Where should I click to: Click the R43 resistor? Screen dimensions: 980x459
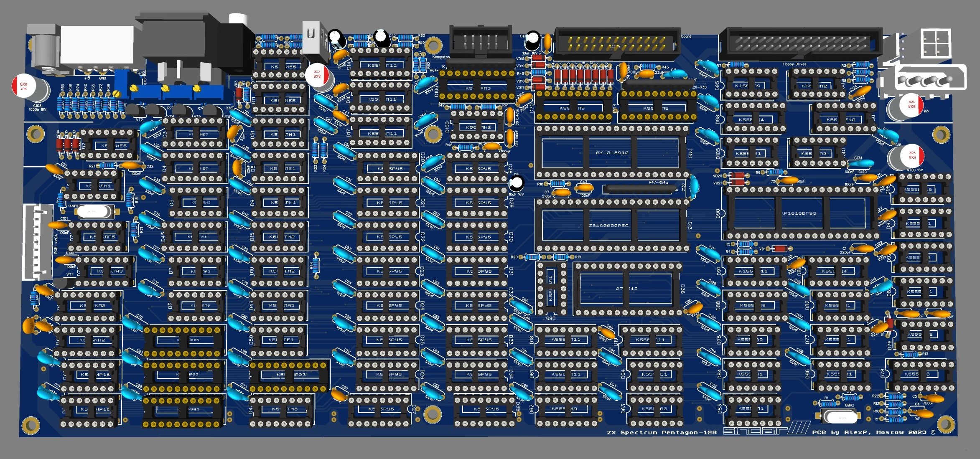pyautogui.click(x=648, y=66)
